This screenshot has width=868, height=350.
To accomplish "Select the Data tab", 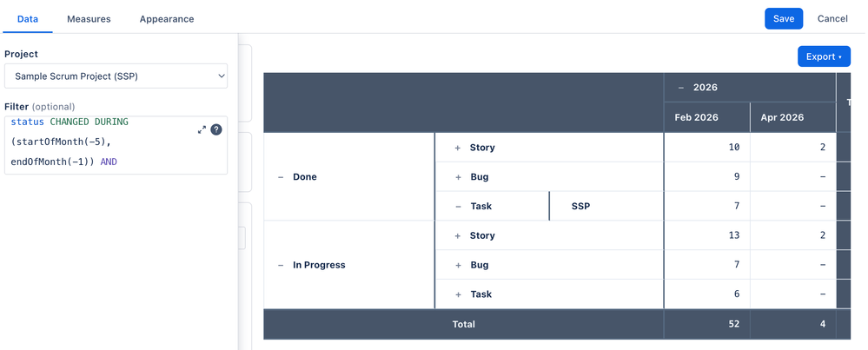I will [28, 19].
